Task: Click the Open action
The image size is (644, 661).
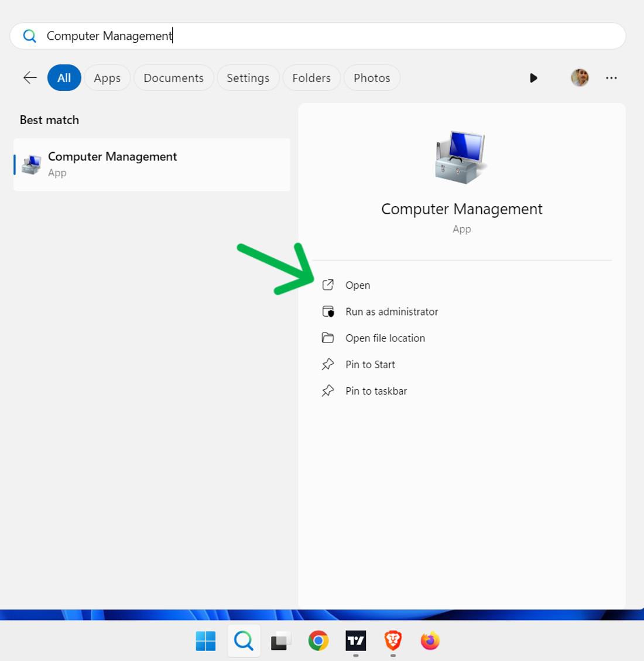Action: click(357, 285)
